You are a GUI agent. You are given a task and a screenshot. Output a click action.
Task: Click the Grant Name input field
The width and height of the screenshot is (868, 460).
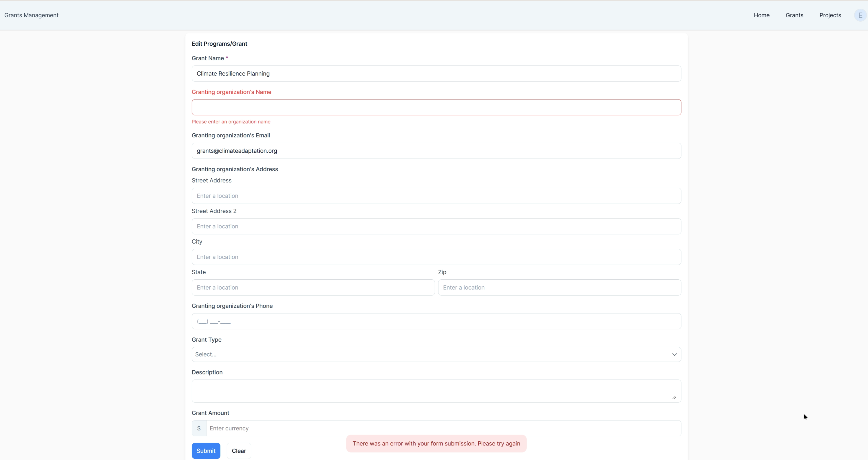tap(436, 73)
